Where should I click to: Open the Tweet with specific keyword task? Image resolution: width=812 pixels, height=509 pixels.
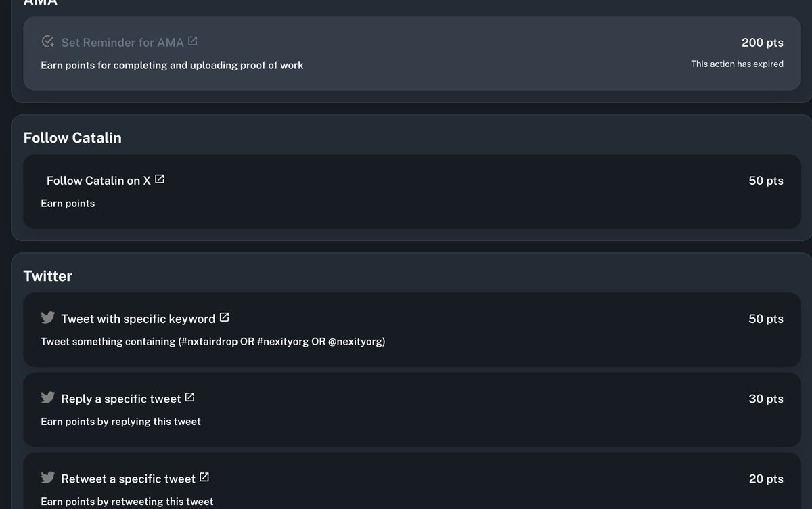click(x=138, y=319)
